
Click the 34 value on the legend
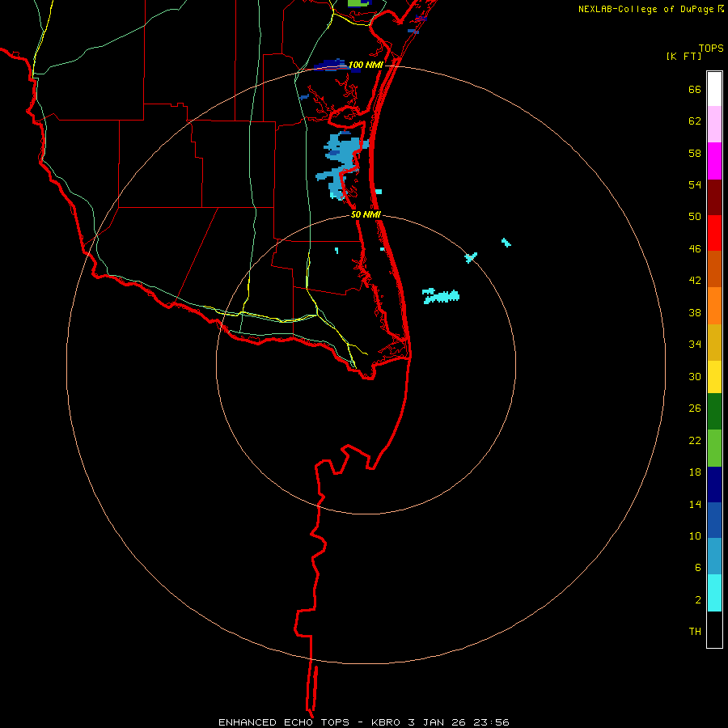pyautogui.click(x=695, y=345)
